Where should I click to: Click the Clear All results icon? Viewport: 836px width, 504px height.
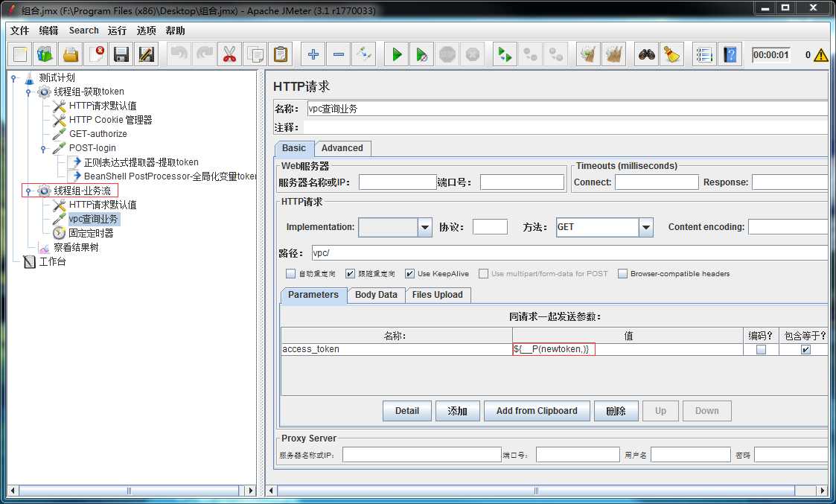point(613,54)
